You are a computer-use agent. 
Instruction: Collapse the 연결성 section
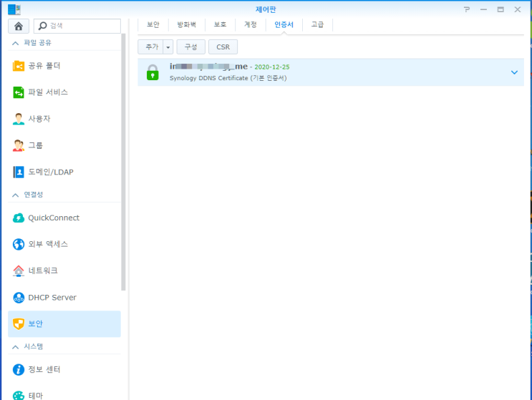point(15,195)
